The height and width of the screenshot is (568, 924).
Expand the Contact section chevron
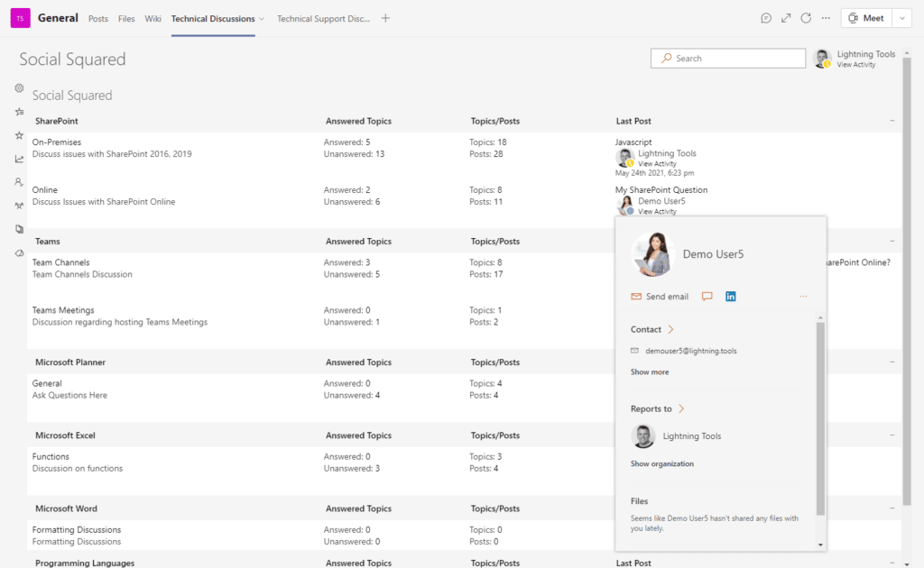click(671, 330)
